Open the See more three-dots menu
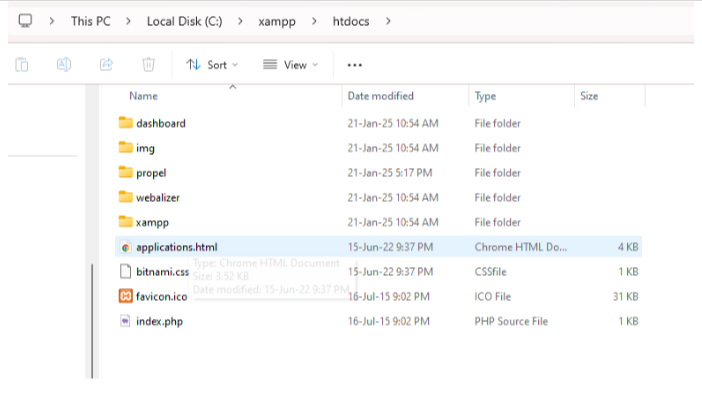This screenshot has width=702, height=400. point(354,64)
